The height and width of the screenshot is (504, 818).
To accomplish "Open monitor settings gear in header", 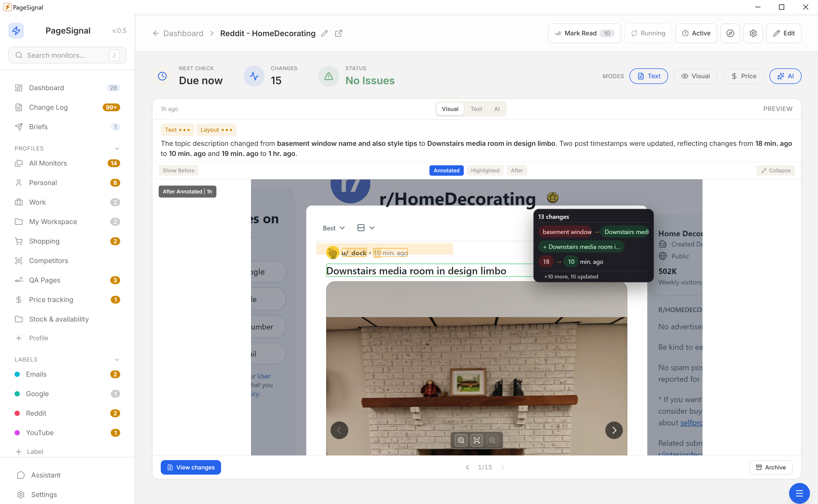I will click(753, 33).
